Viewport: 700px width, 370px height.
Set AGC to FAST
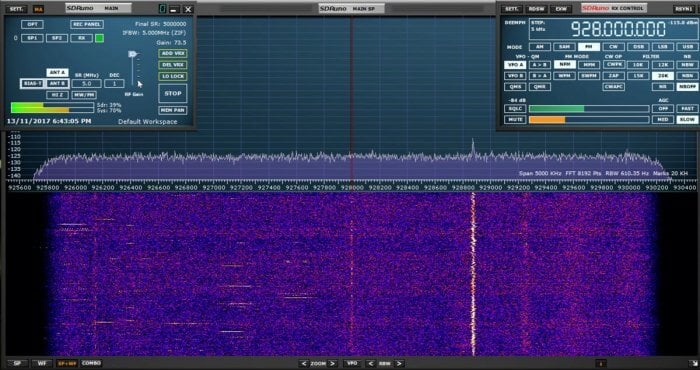click(x=687, y=108)
